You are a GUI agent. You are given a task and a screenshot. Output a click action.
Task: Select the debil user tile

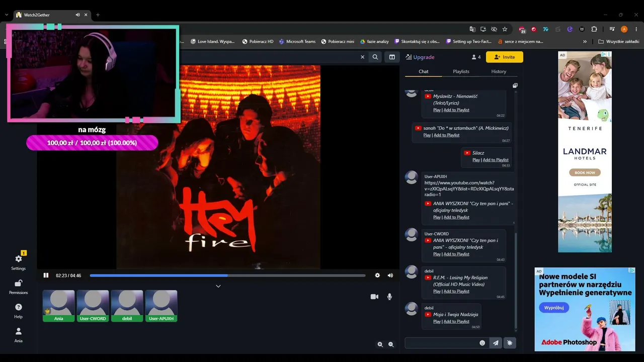tap(127, 306)
